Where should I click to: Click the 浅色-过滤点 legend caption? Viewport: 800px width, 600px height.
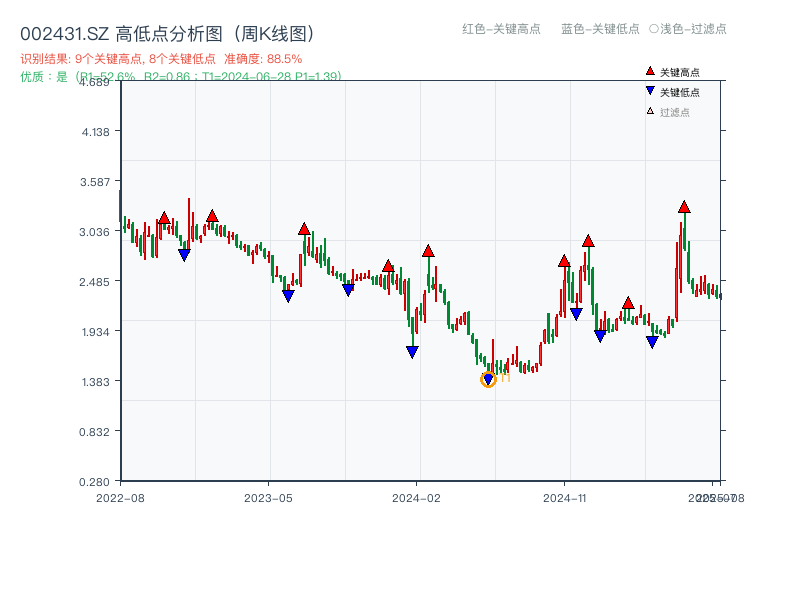coord(690,30)
